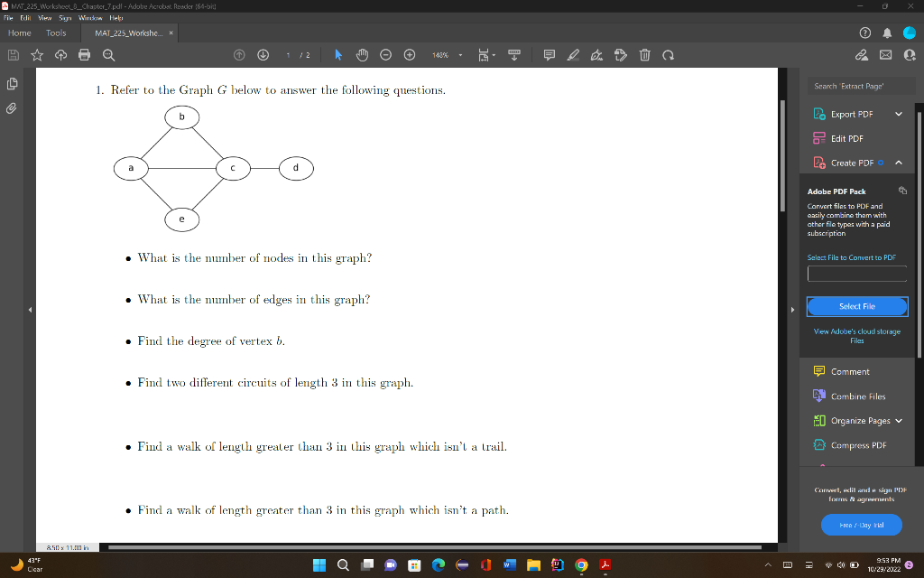This screenshot has width=924, height=578.
Task: Switch to the Tools tab
Action: point(56,33)
